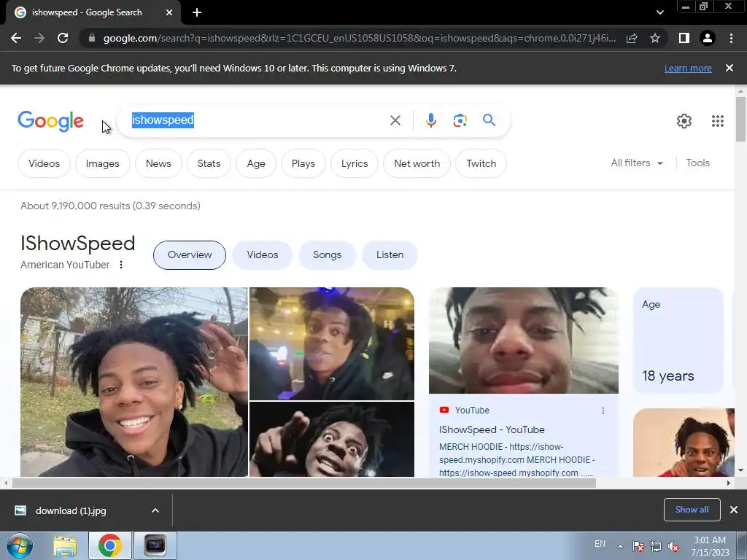The width and height of the screenshot is (747, 560).
Task: Open the muted volume tray icon
Action: (x=673, y=546)
